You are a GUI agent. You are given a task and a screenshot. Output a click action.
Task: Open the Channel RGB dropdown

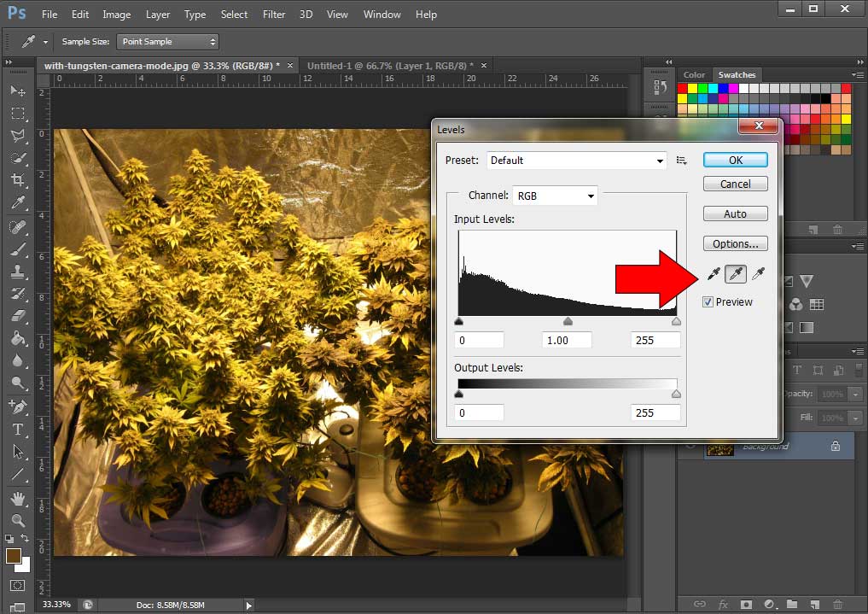[x=555, y=196]
